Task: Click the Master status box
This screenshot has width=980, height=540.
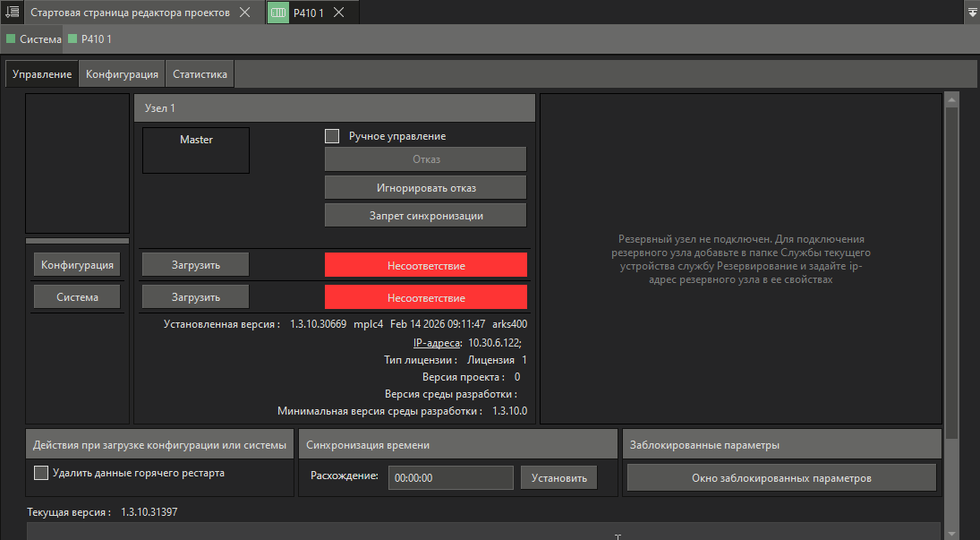Action: click(x=196, y=150)
